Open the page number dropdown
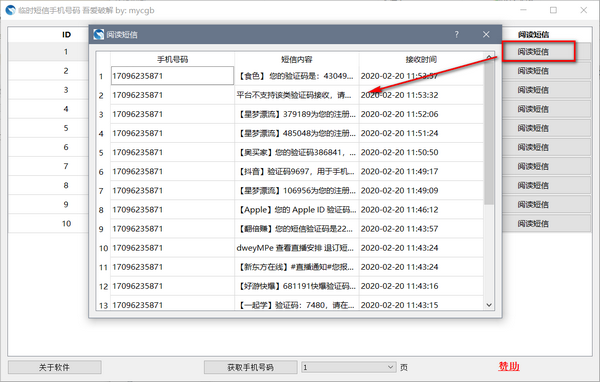 [x=349, y=367]
